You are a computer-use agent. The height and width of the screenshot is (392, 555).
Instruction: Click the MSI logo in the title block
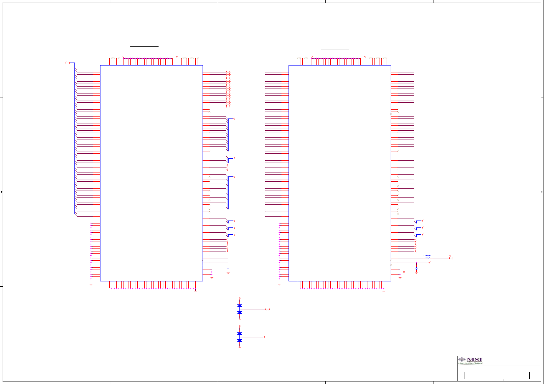tap(470, 360)
